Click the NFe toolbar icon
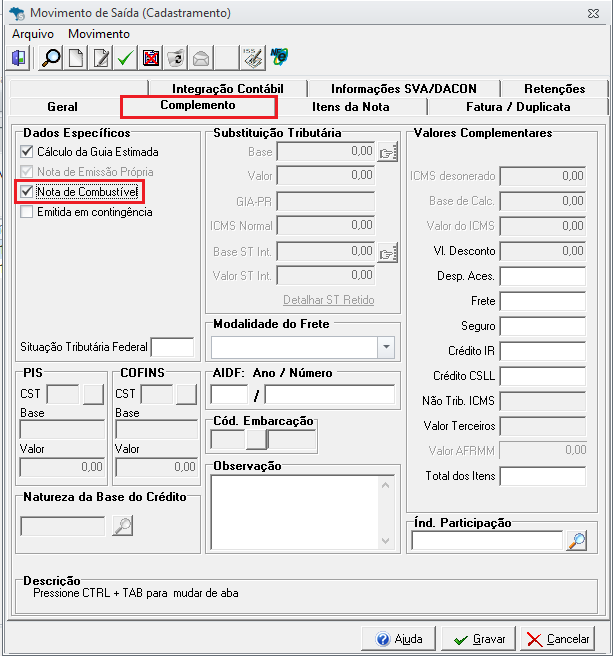Screen dimensions: 613x656 pos(279,56)
